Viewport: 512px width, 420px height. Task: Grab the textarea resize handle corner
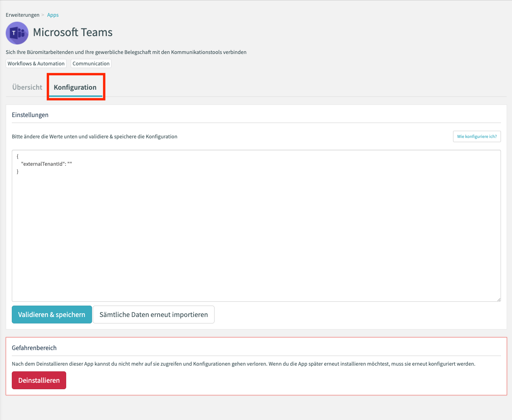499,300
